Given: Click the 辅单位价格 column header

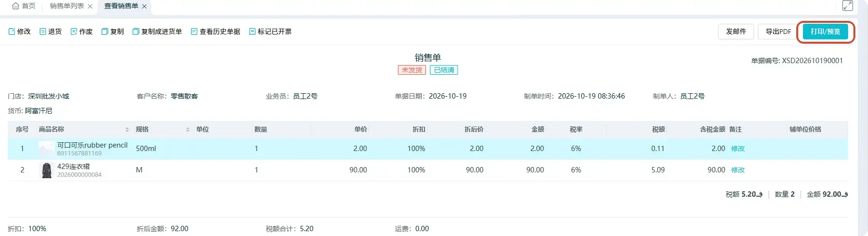Looking at the screenshot, I should tap(805, 129).
